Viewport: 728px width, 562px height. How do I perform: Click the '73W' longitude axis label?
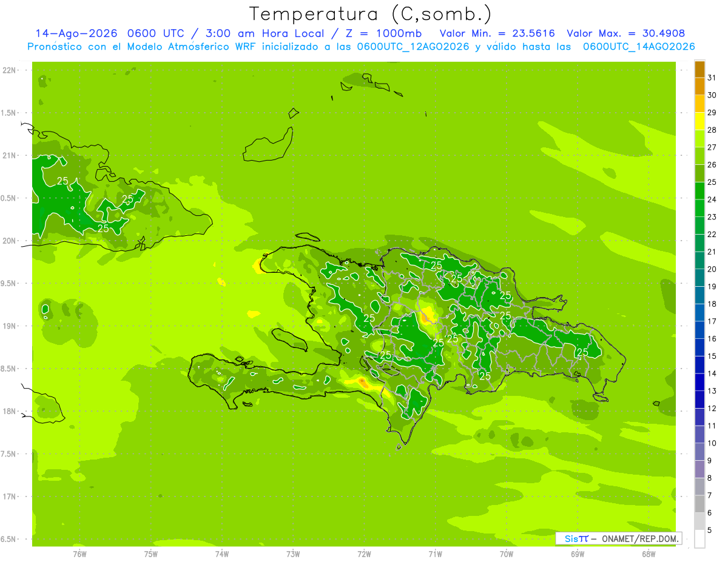293,554
